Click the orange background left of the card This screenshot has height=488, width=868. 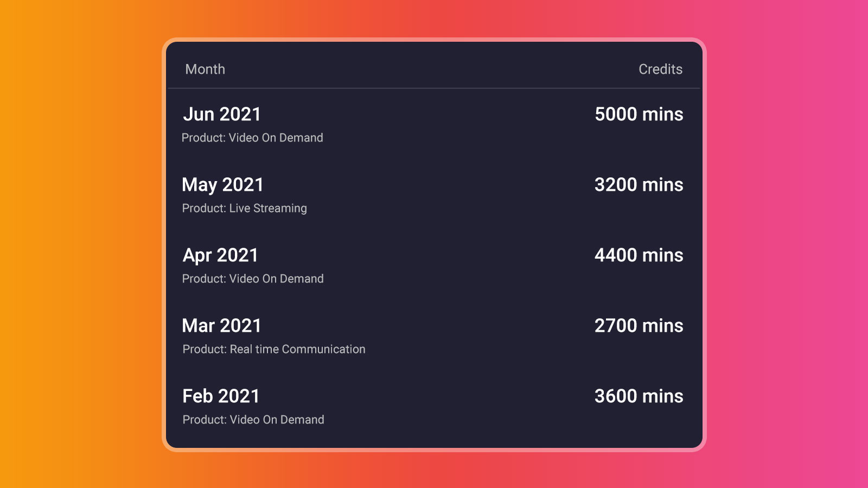pos(81,244)
